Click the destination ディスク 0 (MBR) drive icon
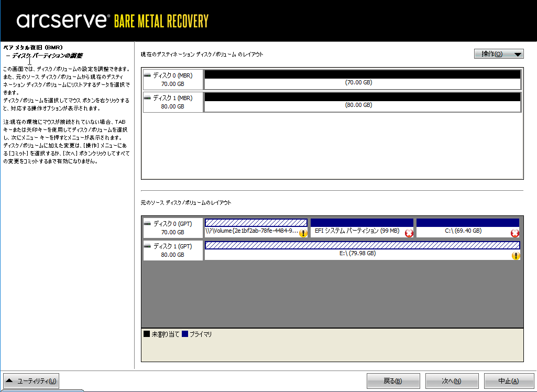This screenshot has height=392, width=537. [147, 75]
